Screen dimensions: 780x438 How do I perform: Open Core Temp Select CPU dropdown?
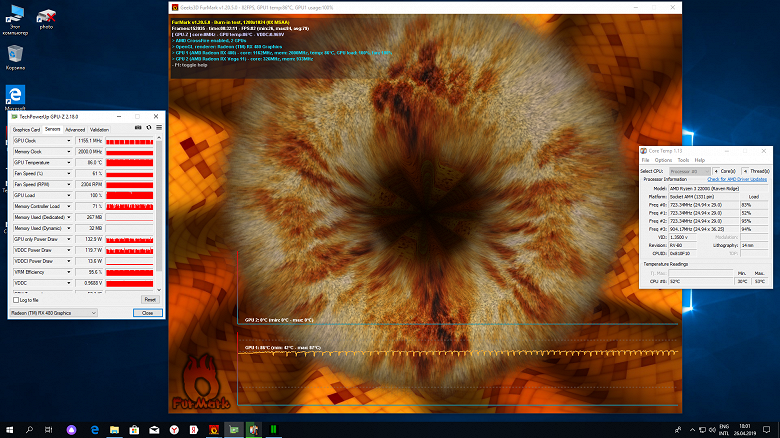[x=689, y=171]
